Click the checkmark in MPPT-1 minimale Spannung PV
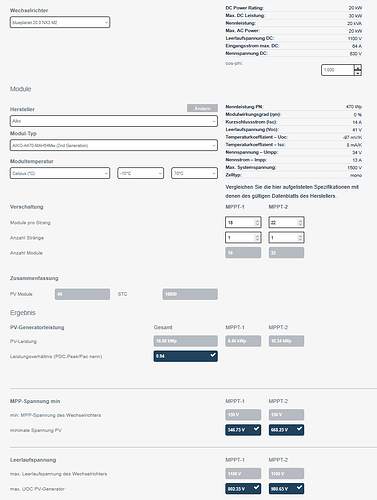 point(256,429)
